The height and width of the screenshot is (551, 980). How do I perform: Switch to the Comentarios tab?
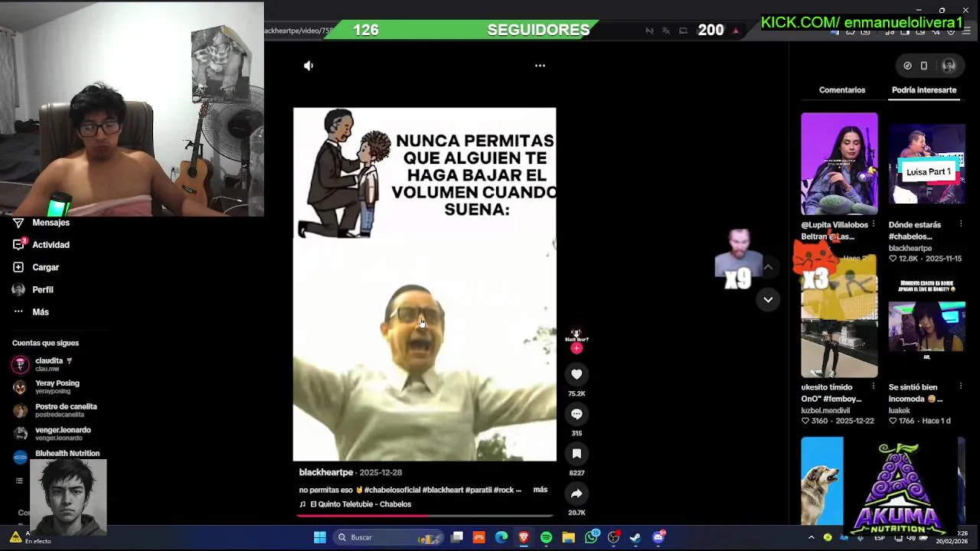coord(842,90)
